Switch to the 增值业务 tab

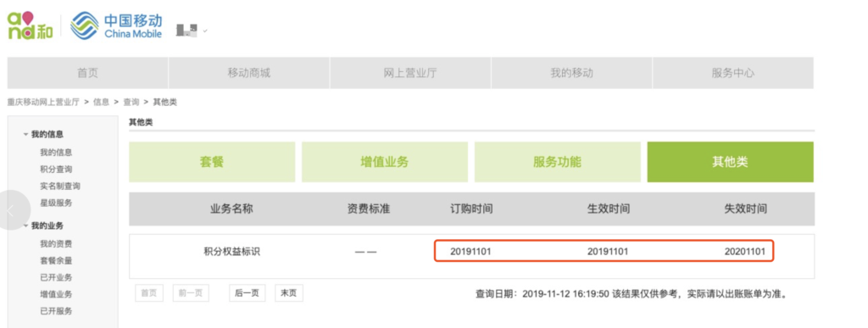coord(385,162)
